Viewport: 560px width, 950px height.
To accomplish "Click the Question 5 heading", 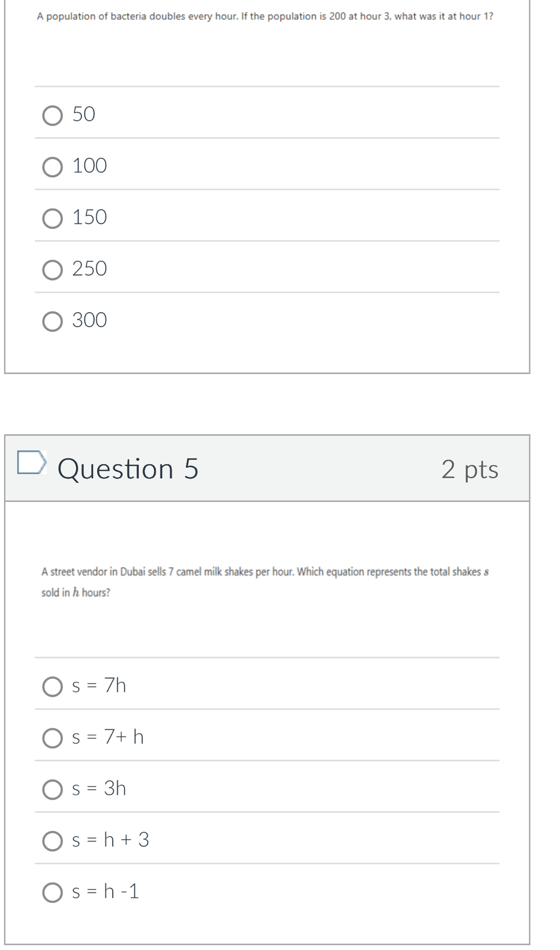I will point(128,469).
